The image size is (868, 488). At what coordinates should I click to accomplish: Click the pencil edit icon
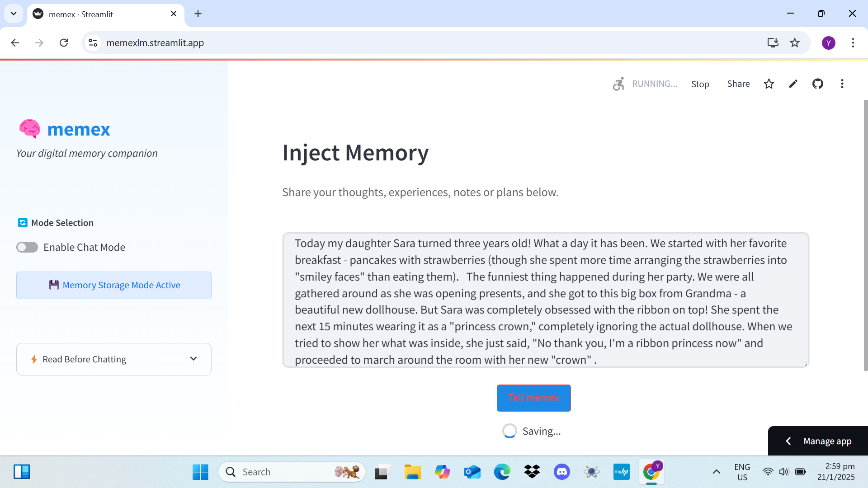tap(793, 84)
